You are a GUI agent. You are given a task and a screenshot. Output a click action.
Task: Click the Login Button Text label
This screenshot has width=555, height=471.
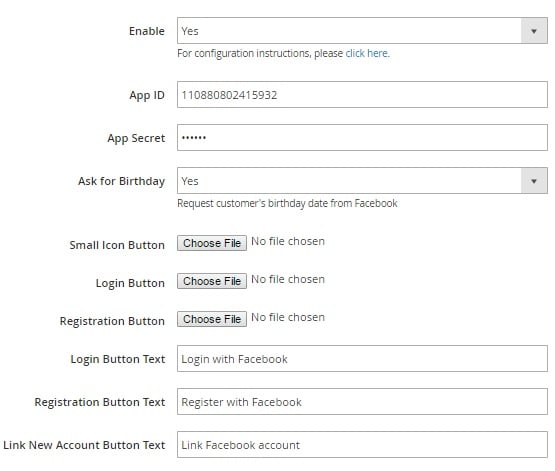coord(118,359)
